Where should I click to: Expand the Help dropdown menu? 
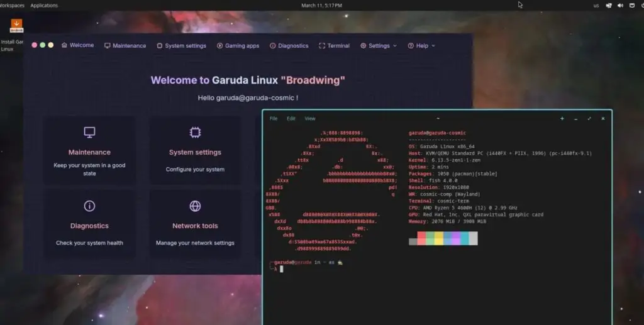click(x=421, y=45)
